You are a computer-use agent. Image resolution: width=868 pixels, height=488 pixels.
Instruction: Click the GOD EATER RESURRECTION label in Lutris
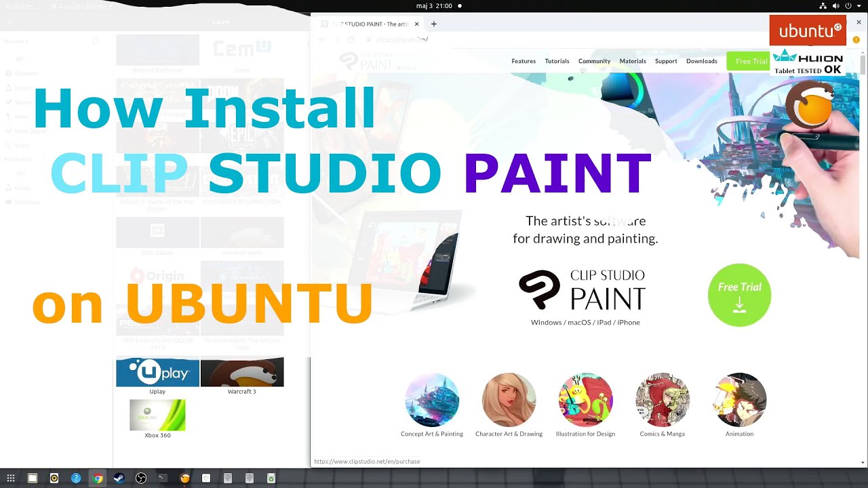[x=242, y=202]
